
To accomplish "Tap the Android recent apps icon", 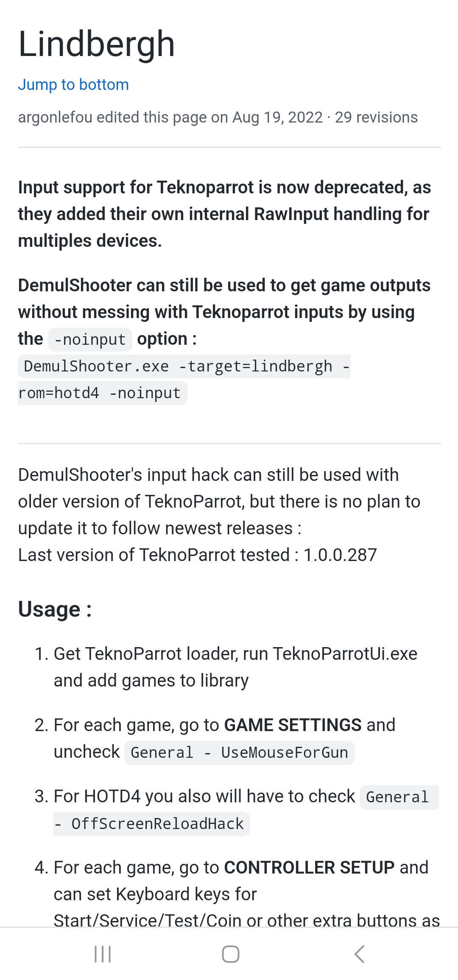I will coord(103,954).
